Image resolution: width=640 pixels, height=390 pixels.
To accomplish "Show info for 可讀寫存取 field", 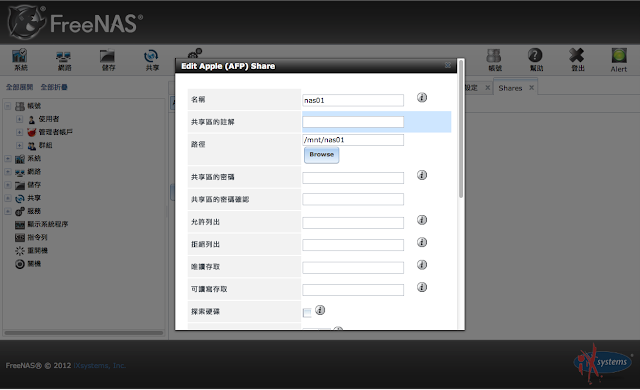I will (422, 287).
